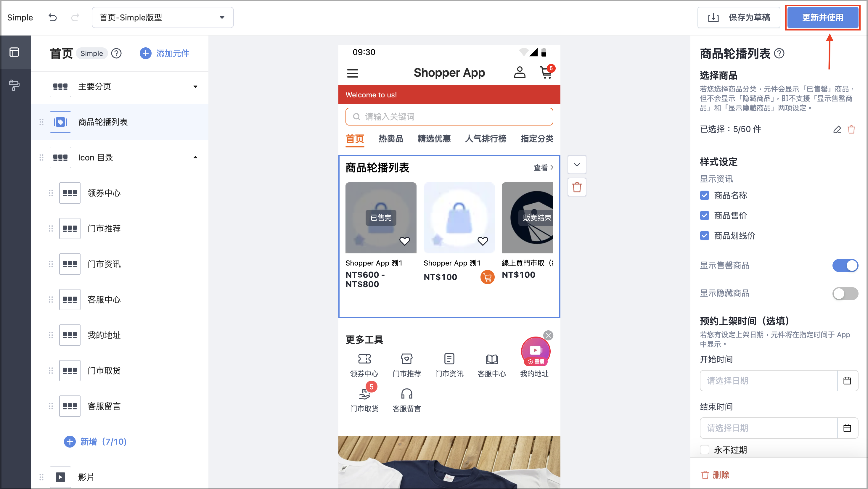
Task: Click the red trash icon beside preview
Action: [577, 187]
